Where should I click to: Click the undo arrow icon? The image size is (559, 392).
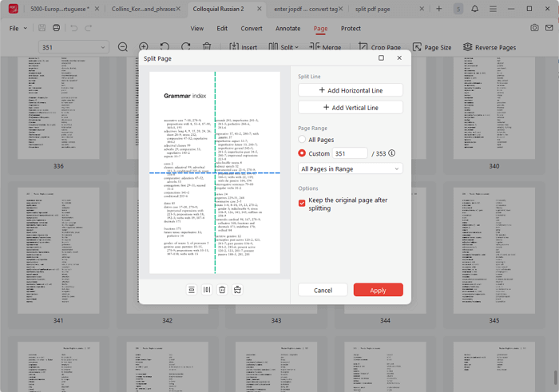pyautogui.click(x=73, y=28)
